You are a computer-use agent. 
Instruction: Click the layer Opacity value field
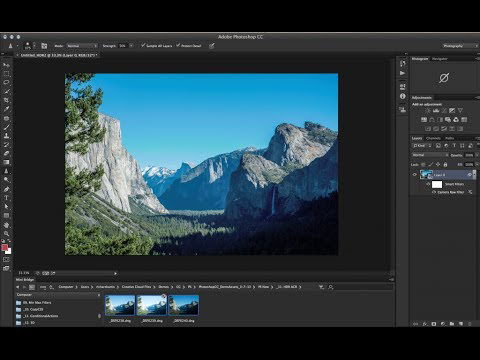pos(469,155)
